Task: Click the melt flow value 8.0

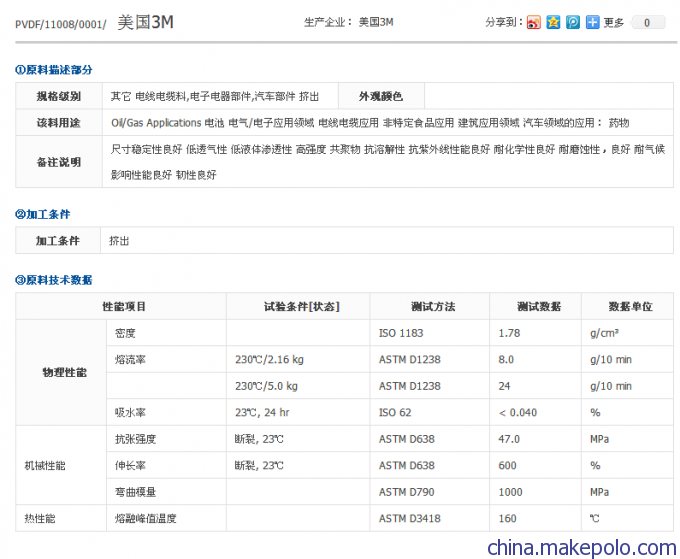Action: pos(506,360)
